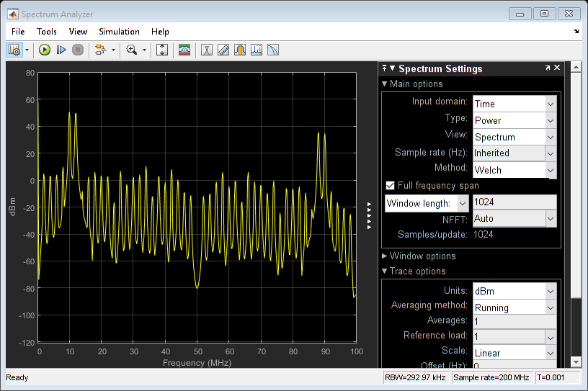The image size is (588, 391).
Task: Open the CCDF Measurements icon
Action: pyautogui.click(x=273, y=50)
